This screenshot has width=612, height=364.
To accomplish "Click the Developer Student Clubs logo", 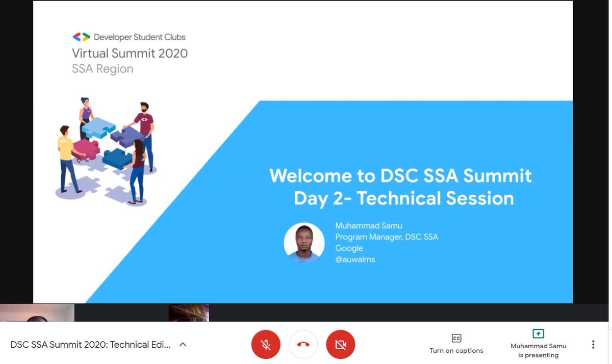I will point(81,37).
